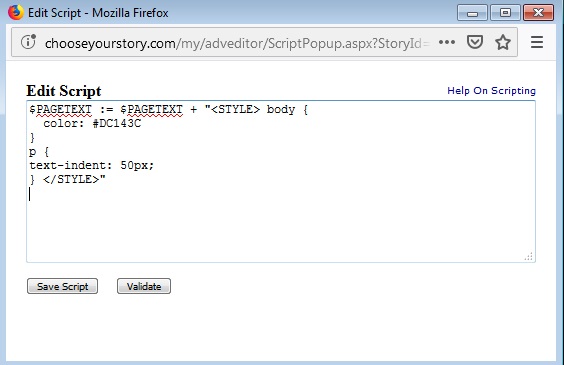Click the site information icon in address bar
Viewport: 564px width, 365px height.
(x=28, y=42)
